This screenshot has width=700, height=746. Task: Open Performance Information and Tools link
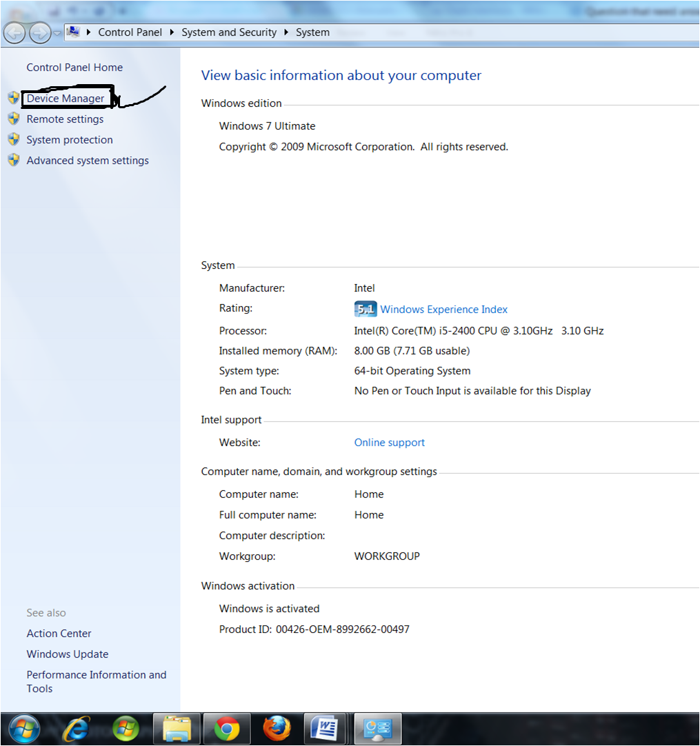pyautogui.click(x=97, y=682)
